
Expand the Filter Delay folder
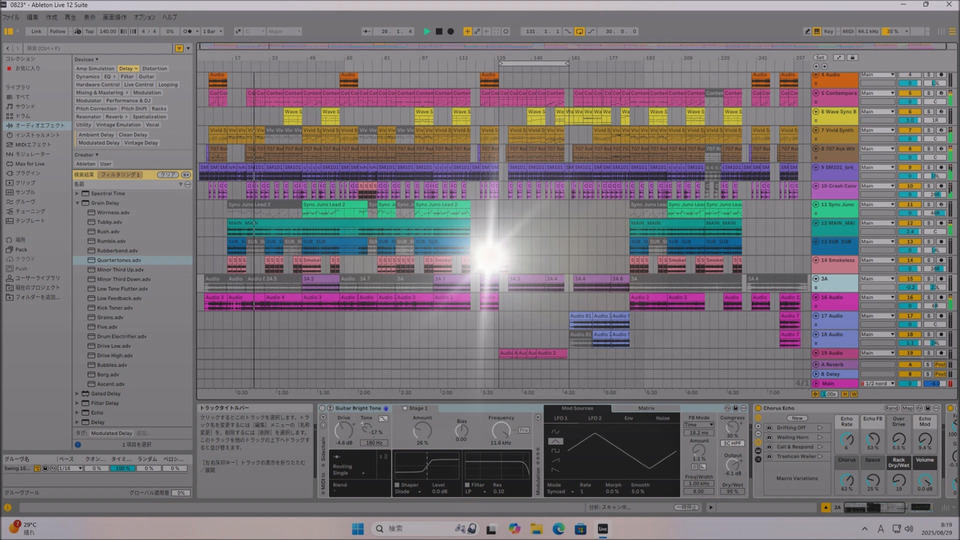(x=77, y=403)
